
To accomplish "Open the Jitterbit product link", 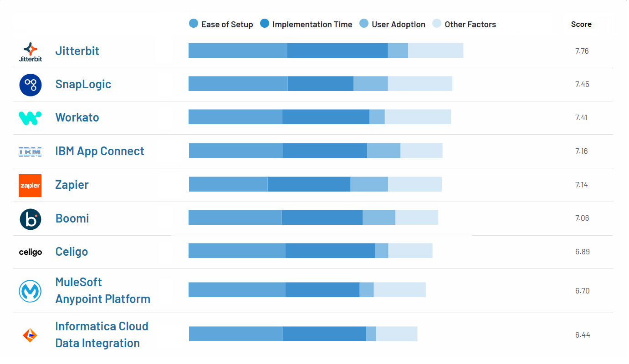I will pos(77,51).
